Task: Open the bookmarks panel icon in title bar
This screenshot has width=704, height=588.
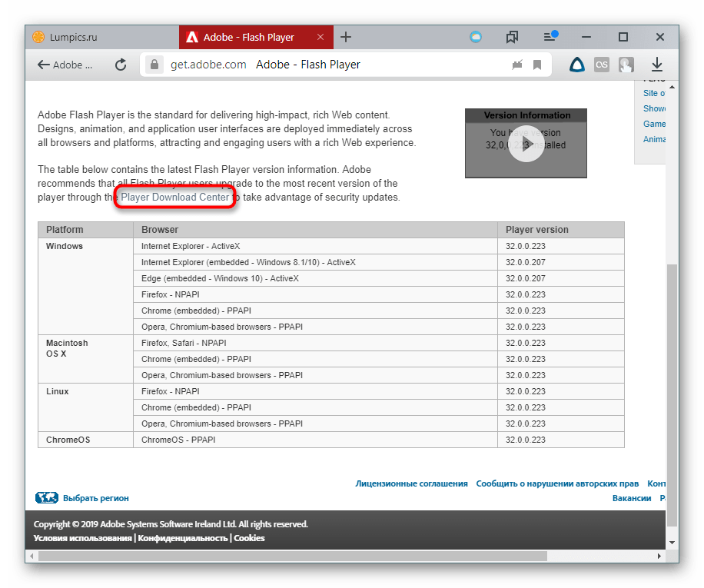Action: (x=512, y=37)
